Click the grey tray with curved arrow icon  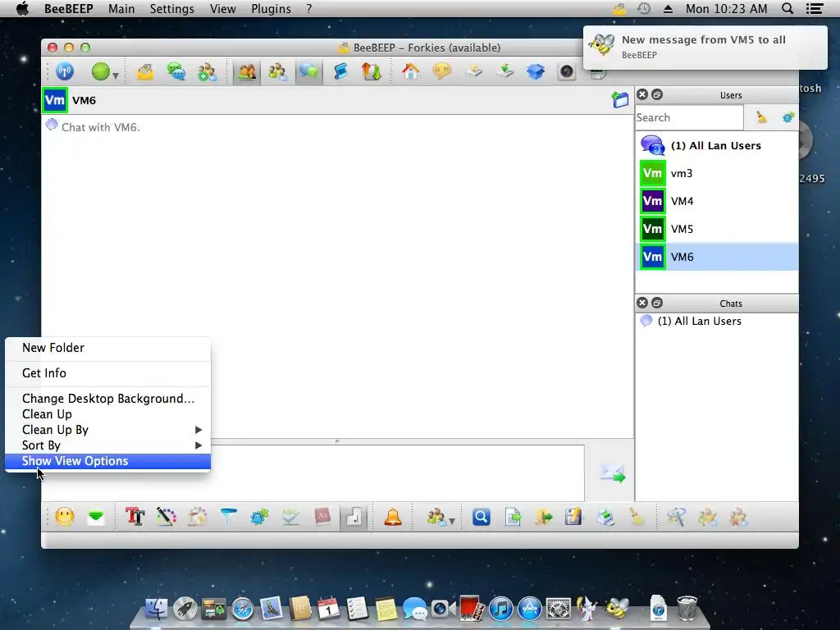click(x=473, y=71)
